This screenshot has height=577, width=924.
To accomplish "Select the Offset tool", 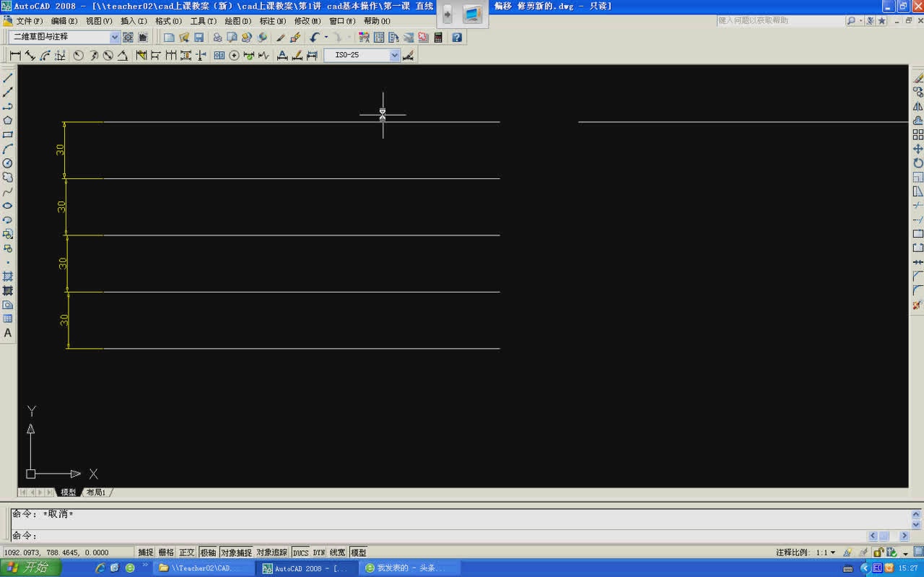I will pos(918,121).
